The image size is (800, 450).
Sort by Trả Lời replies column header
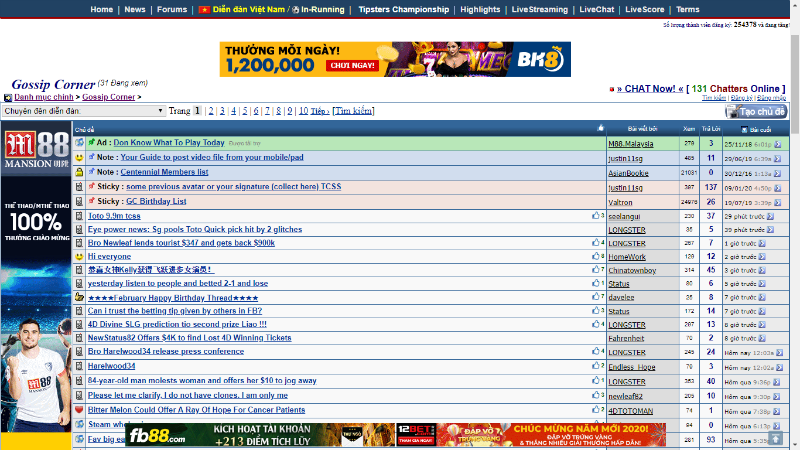point(711,129)
